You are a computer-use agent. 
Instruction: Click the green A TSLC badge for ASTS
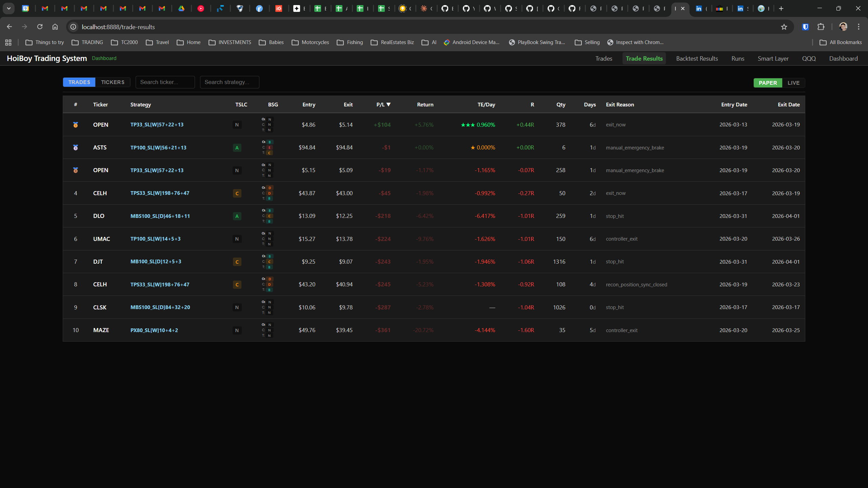[x=237, y=147]
